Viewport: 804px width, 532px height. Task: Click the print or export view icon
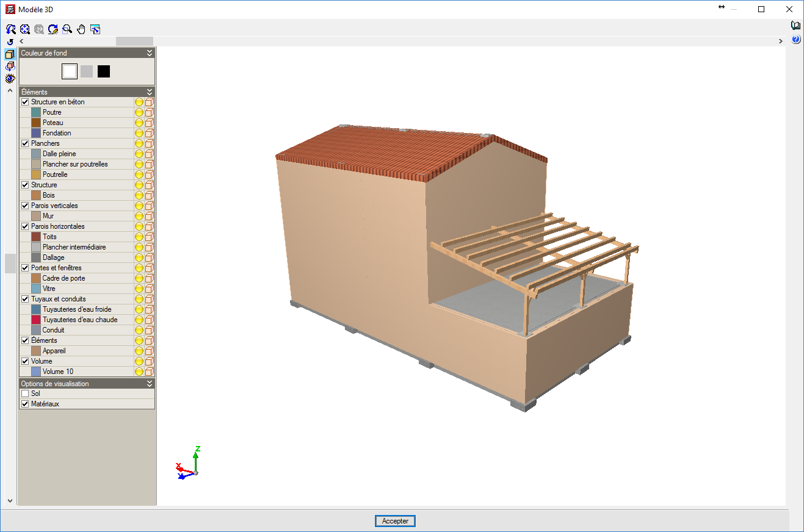click(95, 29)
